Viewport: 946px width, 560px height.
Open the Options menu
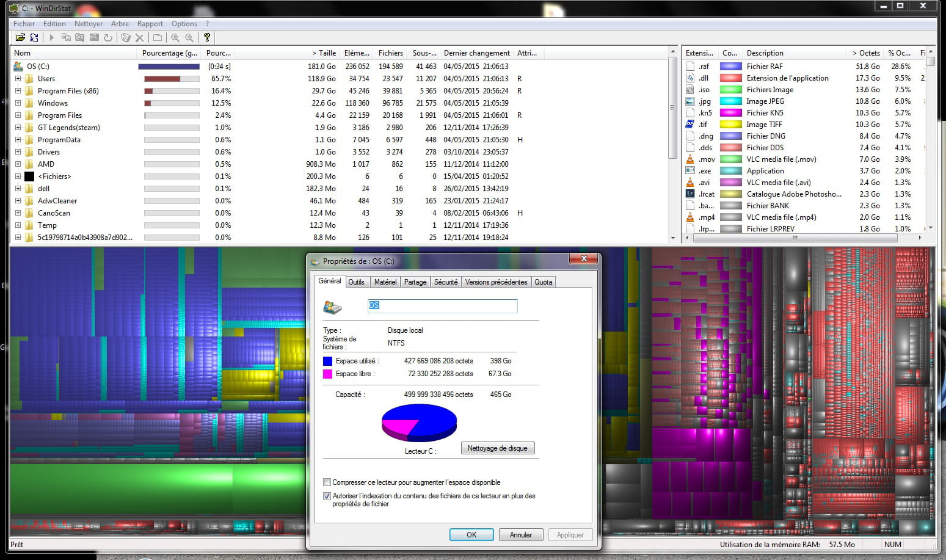pos(184,24)
